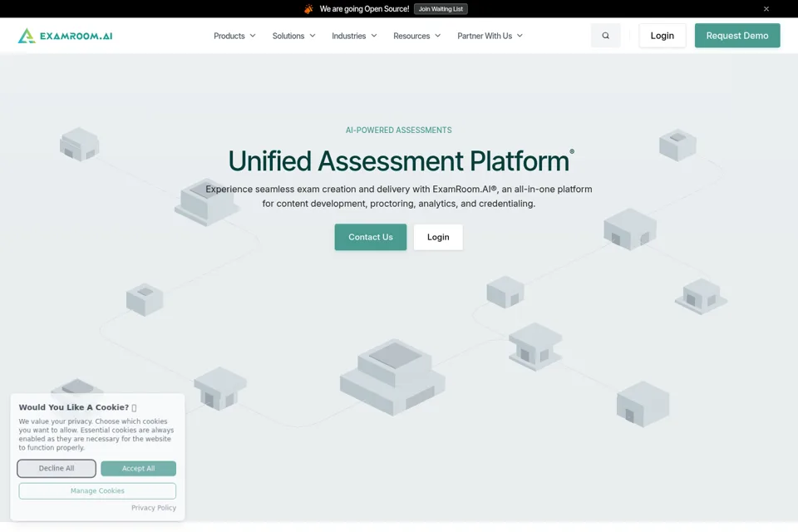Viewport: 798px width, 532px height.
Task: Expand the chevron beside Solutions
Action: click(x=313, y=36)
